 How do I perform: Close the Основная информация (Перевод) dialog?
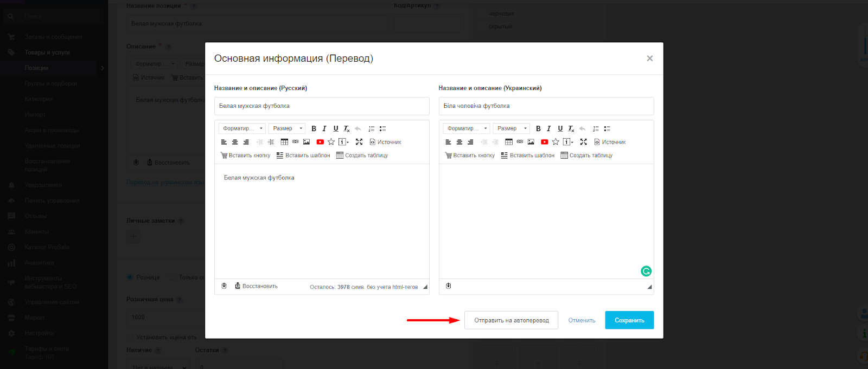tap(649, 59)
